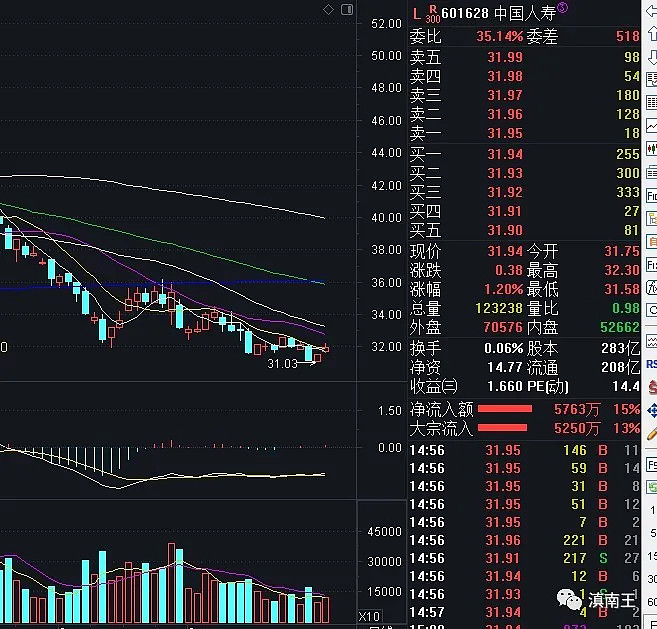Click the tree structure icon in sidebar
The height and width of the screenshot is (629, 657).
pyautogui.click(x=652, y=218)
